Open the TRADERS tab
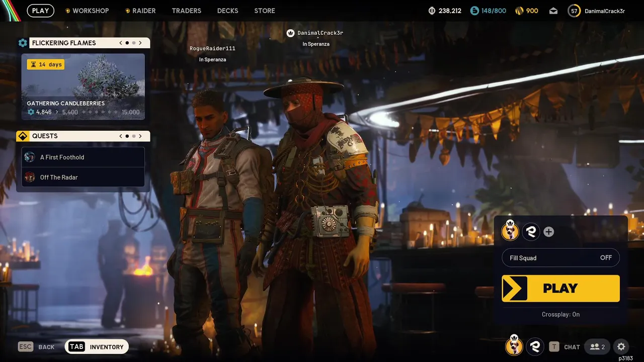Image resolution: width=644 pixels, height=362 pixels. [x=186, y=11]
